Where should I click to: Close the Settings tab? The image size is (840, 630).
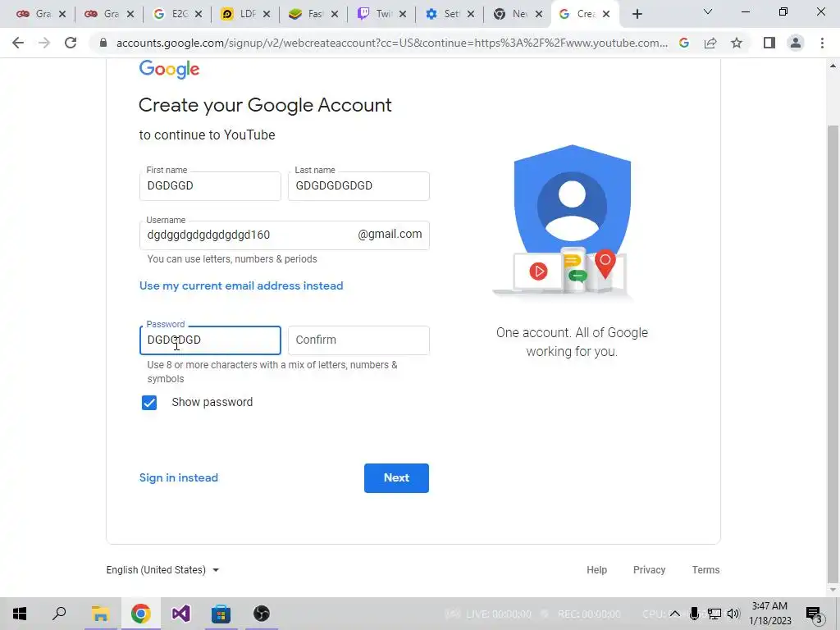[x=471, y=15]
